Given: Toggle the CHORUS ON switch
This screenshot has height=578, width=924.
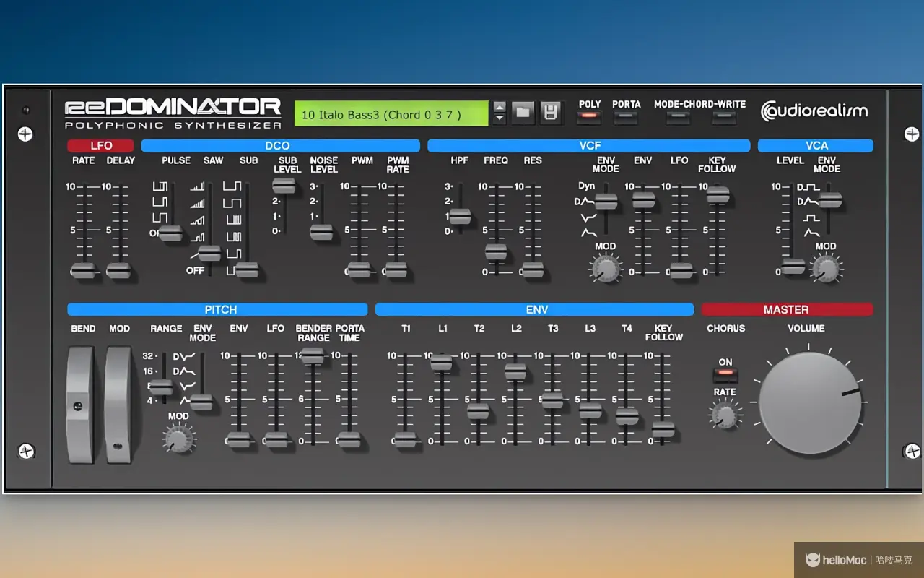Looking at the screenshot, I should 725,375.
